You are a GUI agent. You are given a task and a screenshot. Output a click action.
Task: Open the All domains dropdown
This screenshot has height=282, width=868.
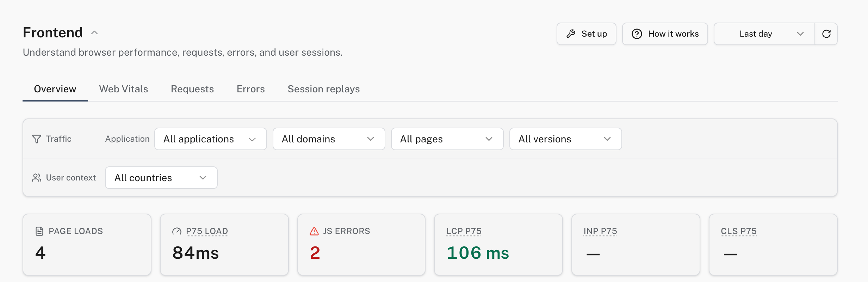coord(329,139)
